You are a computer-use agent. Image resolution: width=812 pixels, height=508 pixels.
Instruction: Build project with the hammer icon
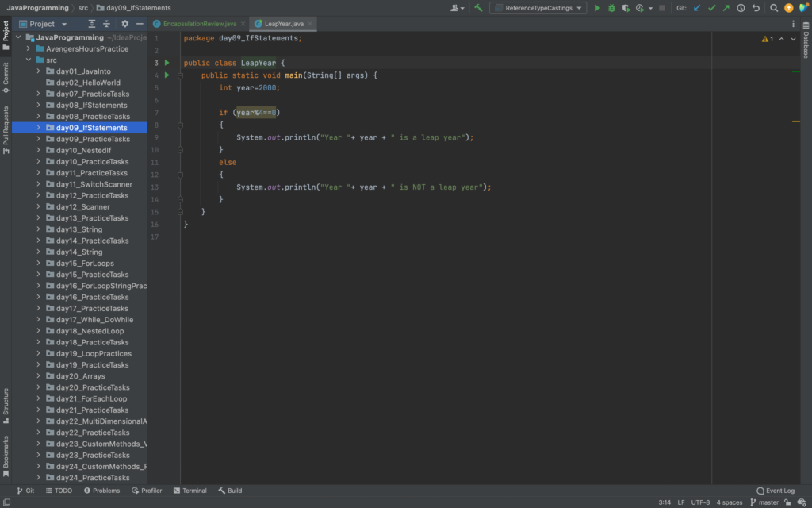[478, 8]
